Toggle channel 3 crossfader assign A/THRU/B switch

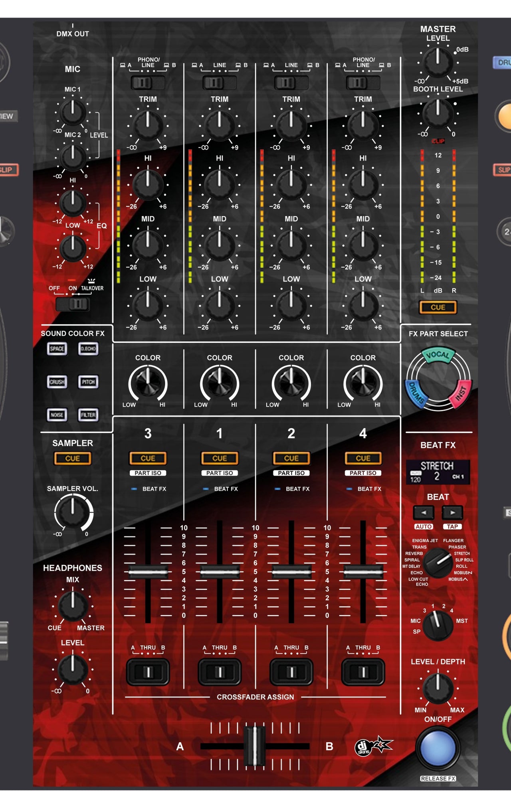pyautogui.click(x=148, y=672)
